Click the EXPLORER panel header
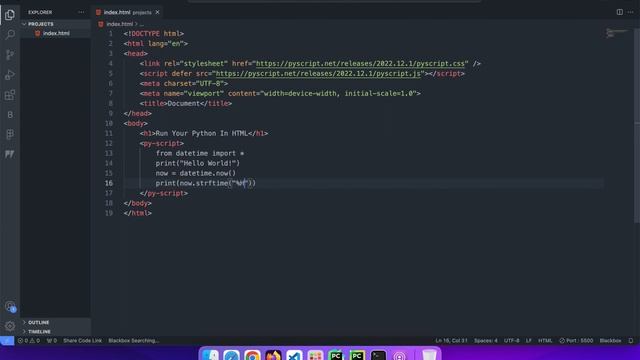640x360 pixels. tap(40, 12)
